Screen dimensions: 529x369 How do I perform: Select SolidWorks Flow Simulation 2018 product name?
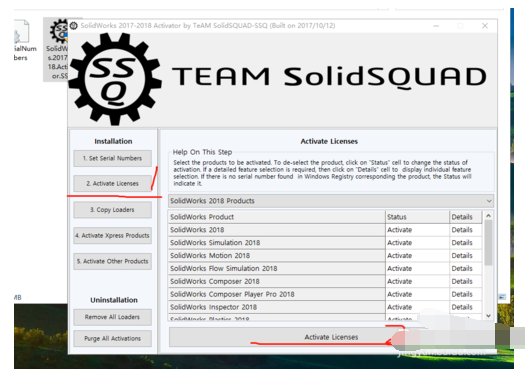point(277,268)
